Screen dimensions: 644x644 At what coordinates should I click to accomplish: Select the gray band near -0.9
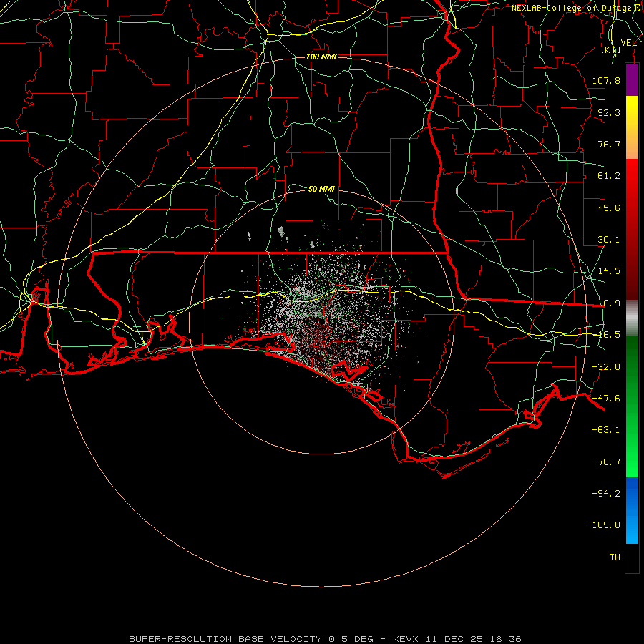coord(632,318)
